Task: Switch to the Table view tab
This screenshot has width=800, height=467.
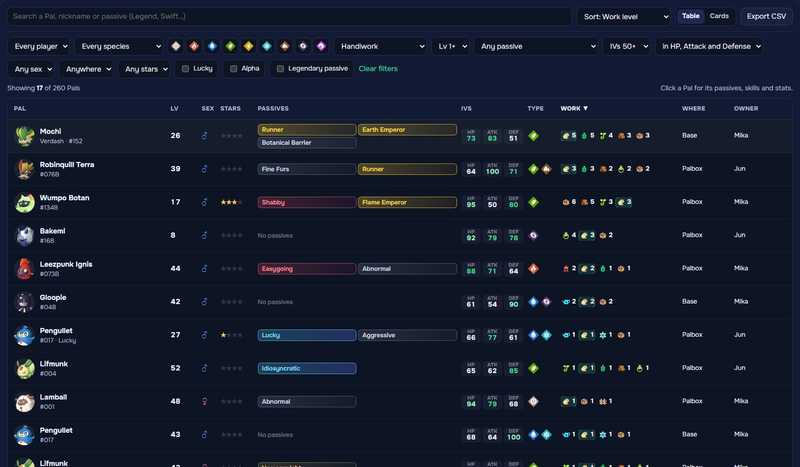Action: 691,16
